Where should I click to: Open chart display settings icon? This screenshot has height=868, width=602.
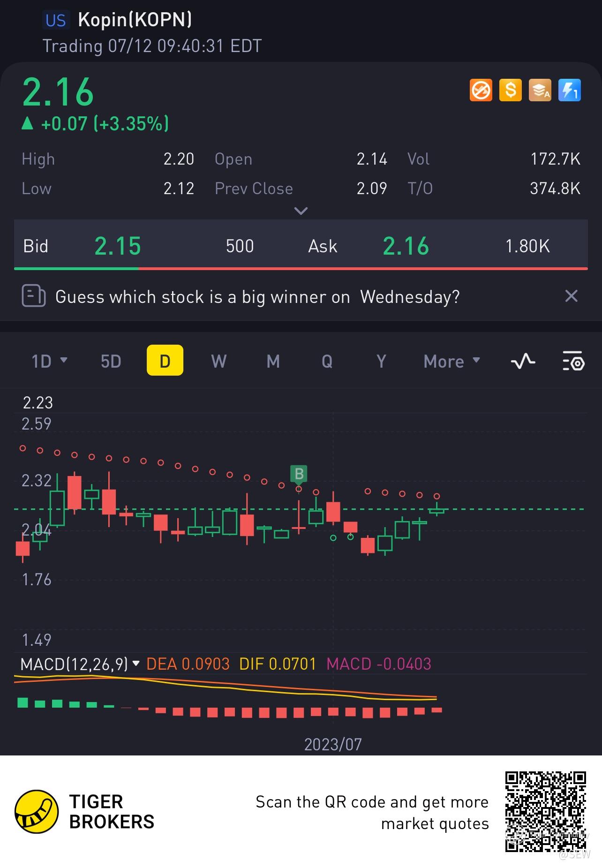(x=573, y=361)
